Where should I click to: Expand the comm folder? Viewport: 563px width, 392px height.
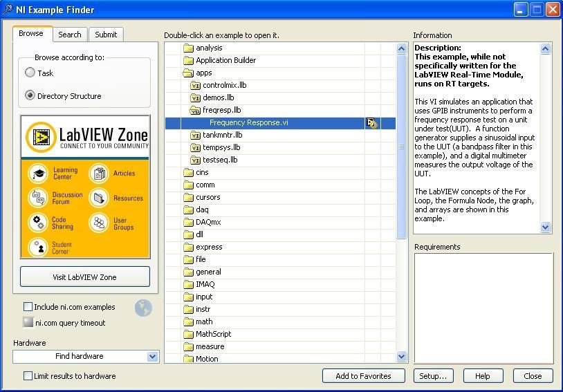pyautogui.click(x=189, y=185)
